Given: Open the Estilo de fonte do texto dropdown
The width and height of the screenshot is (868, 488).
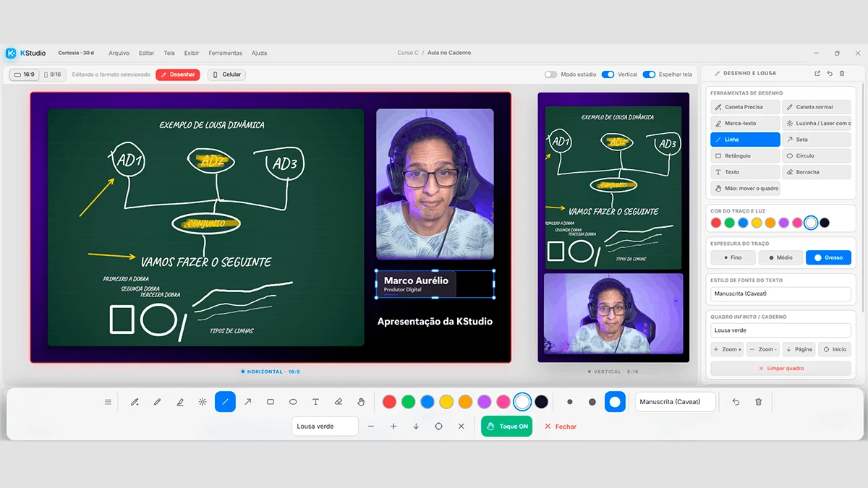Looking at the screenshot, I should pyautogui.click(x=780, y=294).
